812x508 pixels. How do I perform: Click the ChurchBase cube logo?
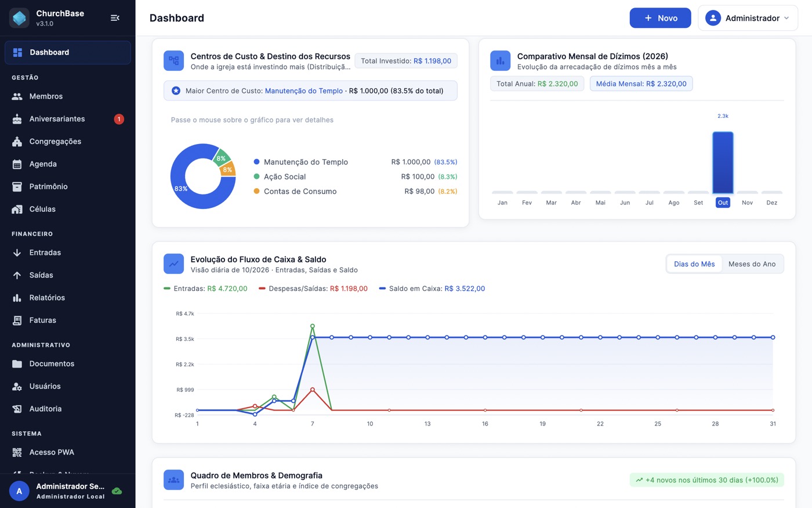click(20, 18)
